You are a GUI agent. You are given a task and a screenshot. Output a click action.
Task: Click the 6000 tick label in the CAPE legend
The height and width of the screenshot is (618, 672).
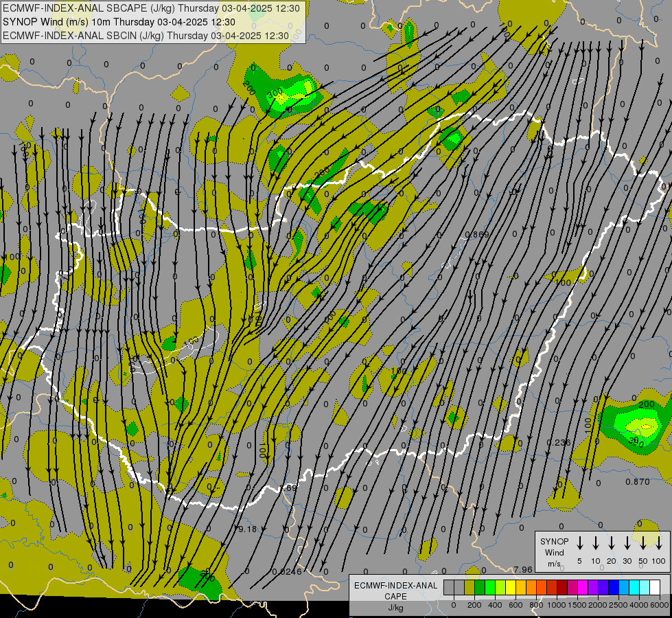tap(660, 605)
